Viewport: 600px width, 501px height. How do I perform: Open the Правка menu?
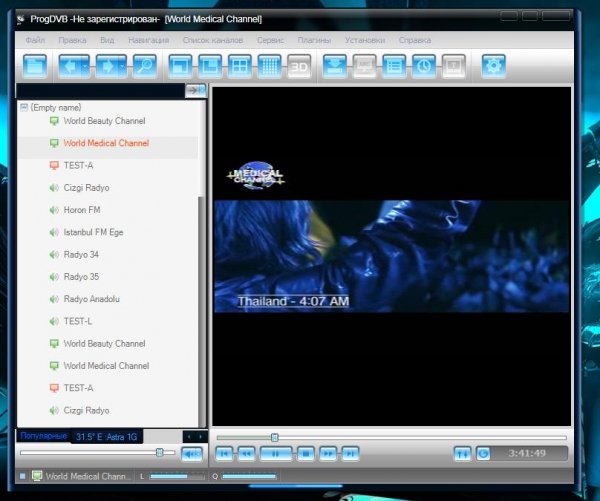[72, 40]
